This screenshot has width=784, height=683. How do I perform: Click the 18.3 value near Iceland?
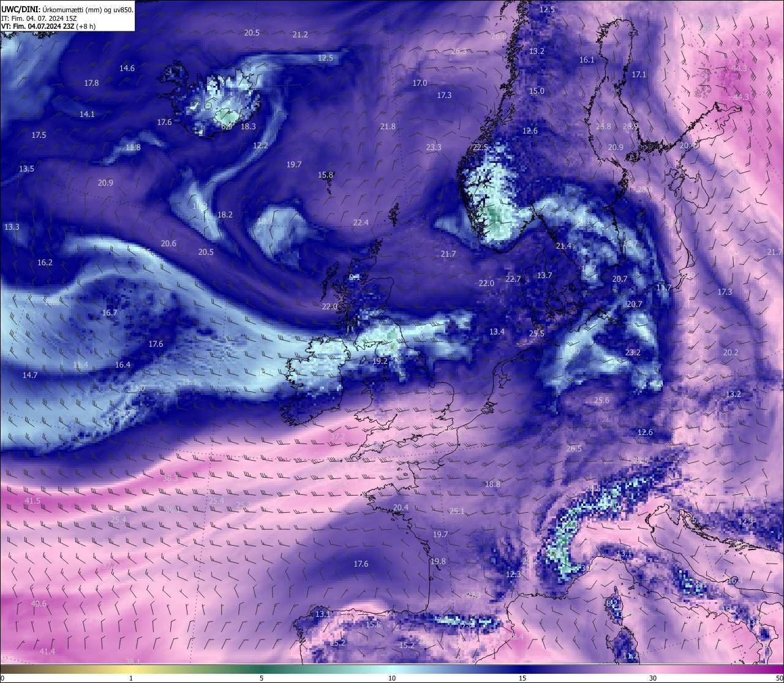click(x=248, y=127)
